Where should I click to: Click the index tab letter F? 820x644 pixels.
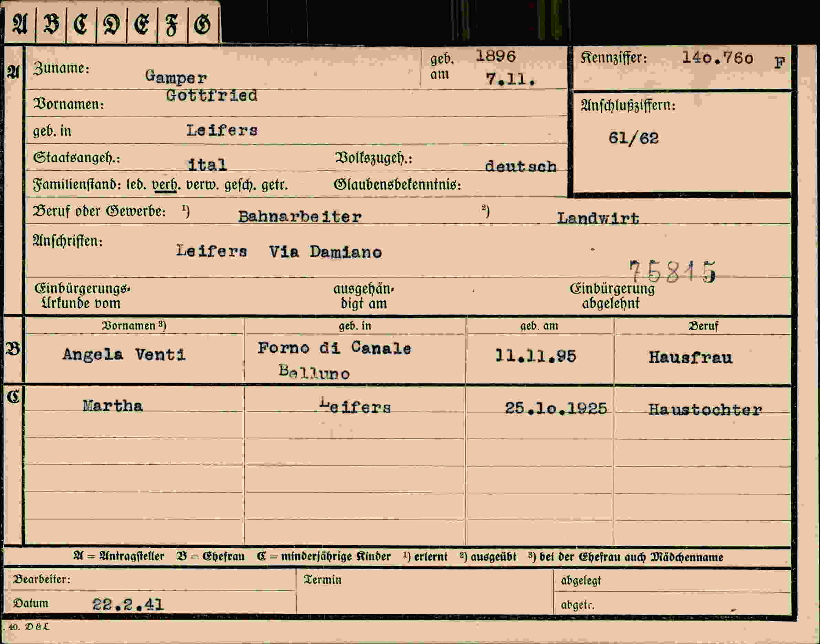(x=172, y=25)
